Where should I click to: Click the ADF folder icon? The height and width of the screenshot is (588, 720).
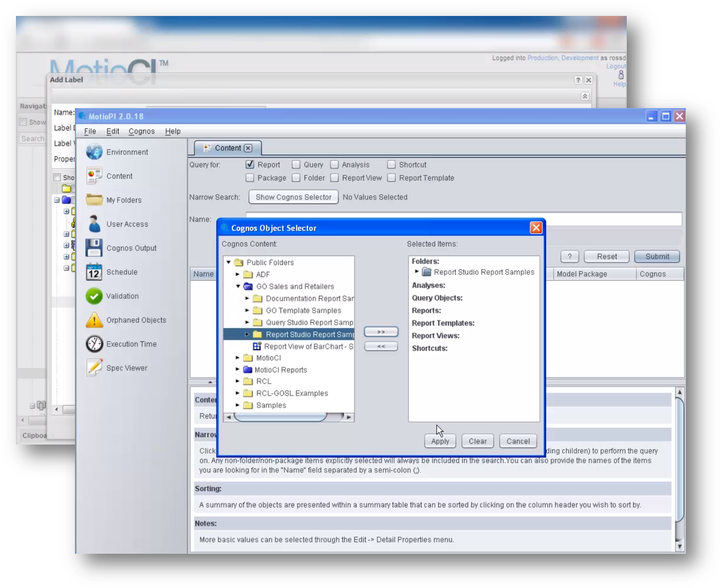pos(248,275)
